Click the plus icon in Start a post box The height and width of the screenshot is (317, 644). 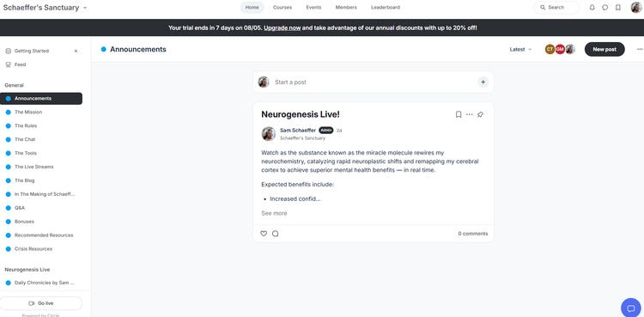pyautogui.click(x=483, y=82)
